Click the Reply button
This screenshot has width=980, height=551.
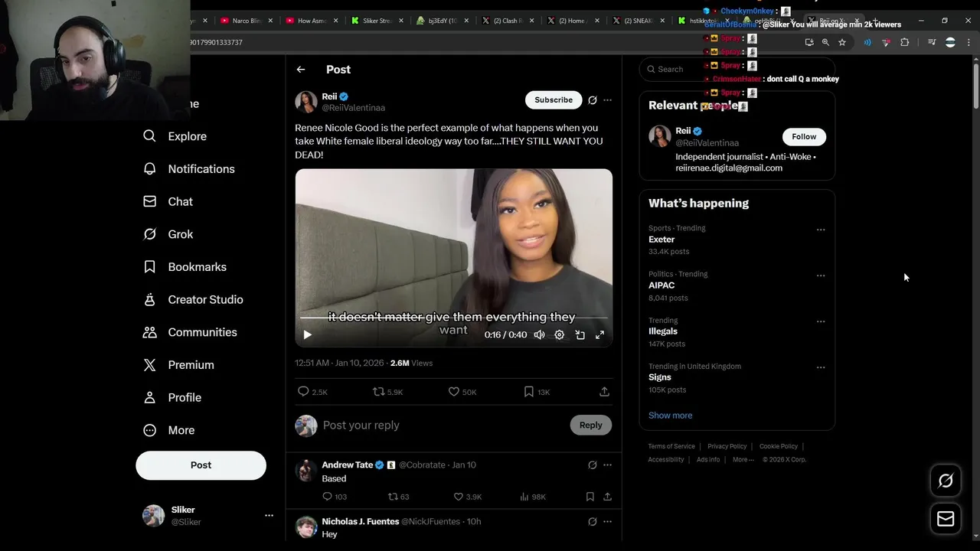pos(590,425)
